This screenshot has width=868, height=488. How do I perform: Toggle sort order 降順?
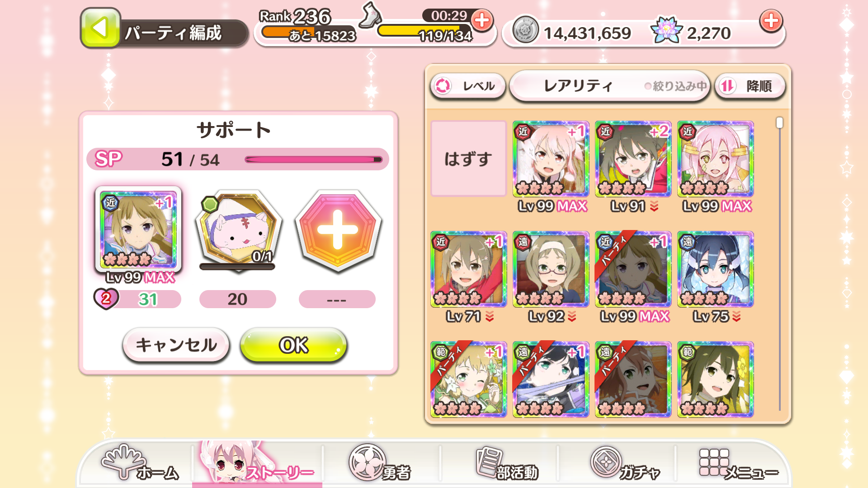coord(750,86)
